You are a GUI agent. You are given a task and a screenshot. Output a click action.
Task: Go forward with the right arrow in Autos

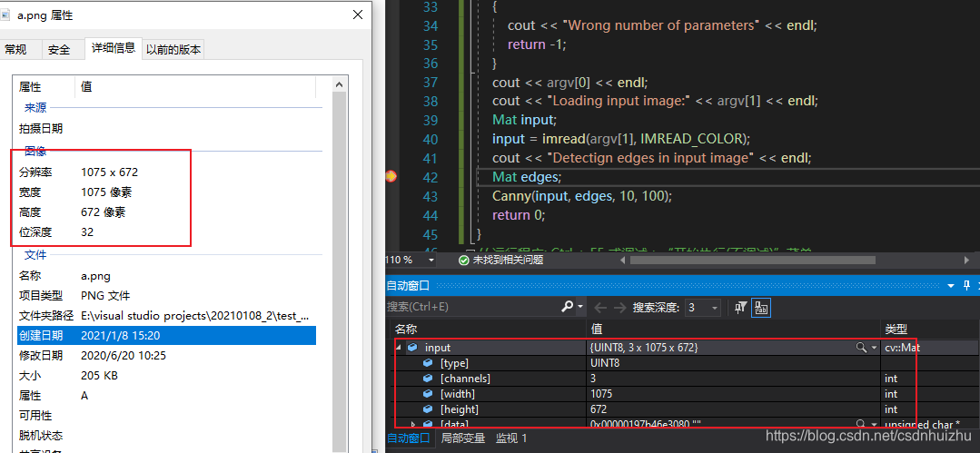(x=620, y=308)
